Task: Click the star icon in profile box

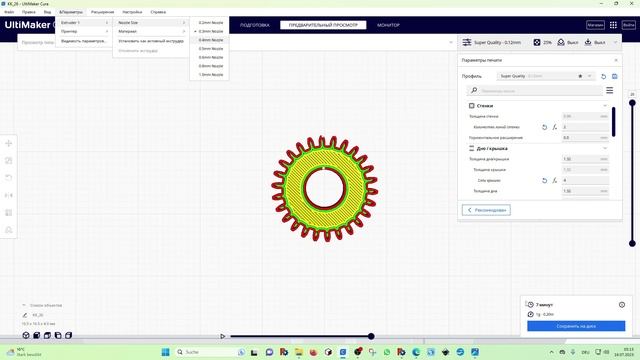Action: pos(580,76)
